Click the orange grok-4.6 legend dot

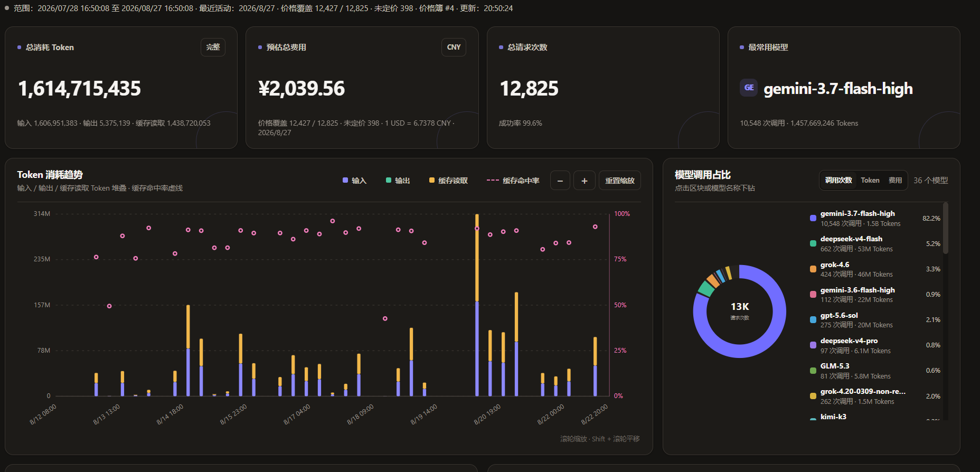click(x=813, y=269)
